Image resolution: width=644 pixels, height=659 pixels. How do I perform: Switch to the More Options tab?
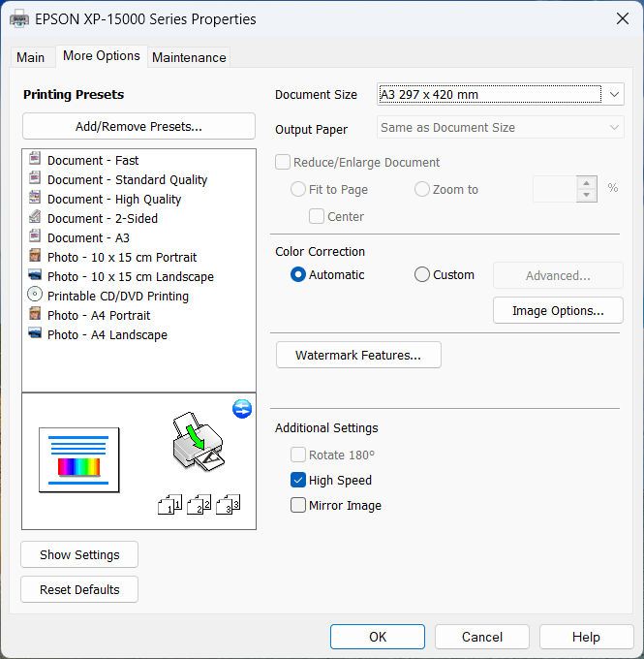[x=102, y=56]
